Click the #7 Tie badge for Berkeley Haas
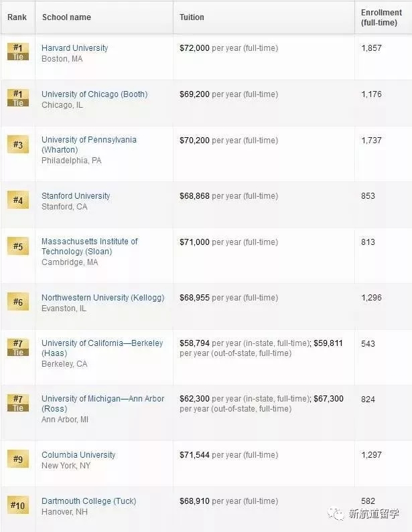The height and width of the screenshot is (532, 412). click(x=18, y=347)
